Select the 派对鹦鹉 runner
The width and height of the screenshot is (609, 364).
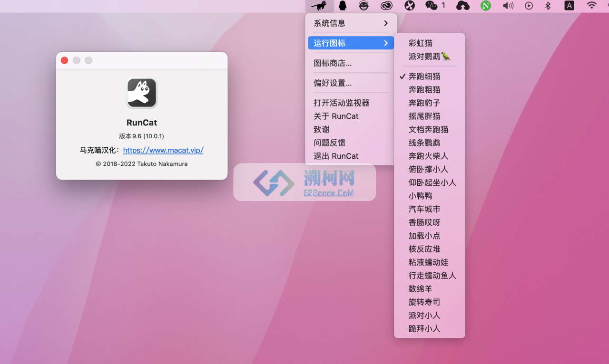[x=430, y=56]
